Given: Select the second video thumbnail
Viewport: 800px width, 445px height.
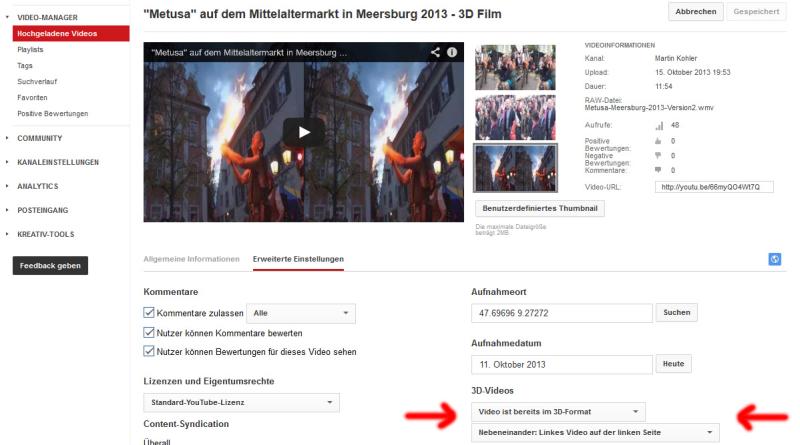Looking at the screenshot, I should [515, 117].
